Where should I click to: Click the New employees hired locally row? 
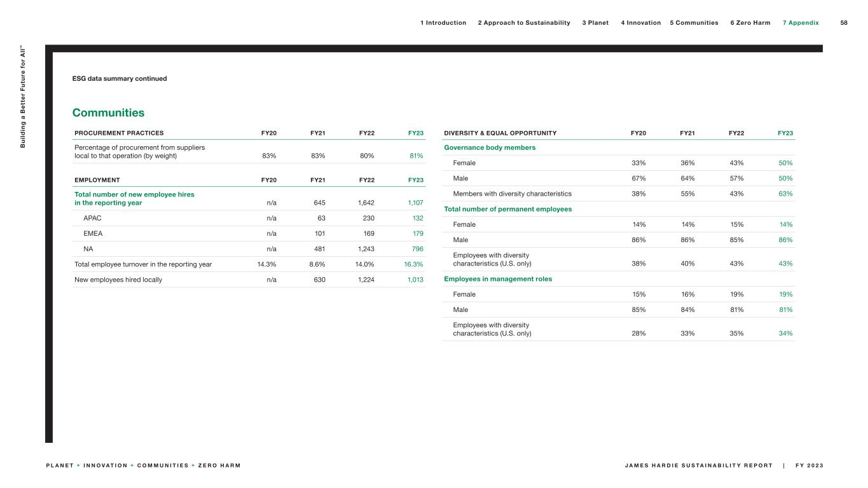[118, 280]
